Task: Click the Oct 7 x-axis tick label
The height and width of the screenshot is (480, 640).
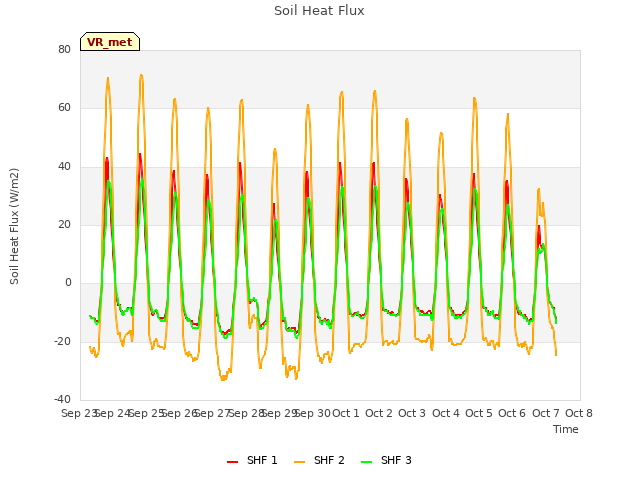Action: (x=546, y=413)
